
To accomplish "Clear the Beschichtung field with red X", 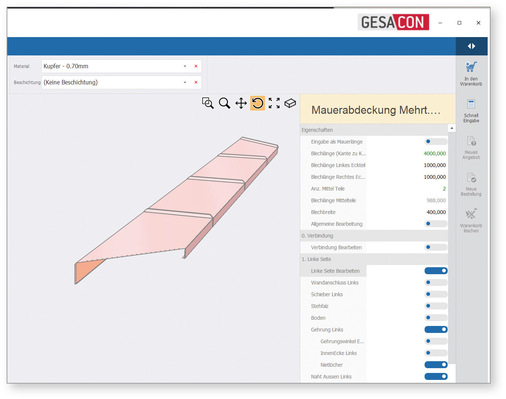I will pyautogui.click(x=196, y=82).
